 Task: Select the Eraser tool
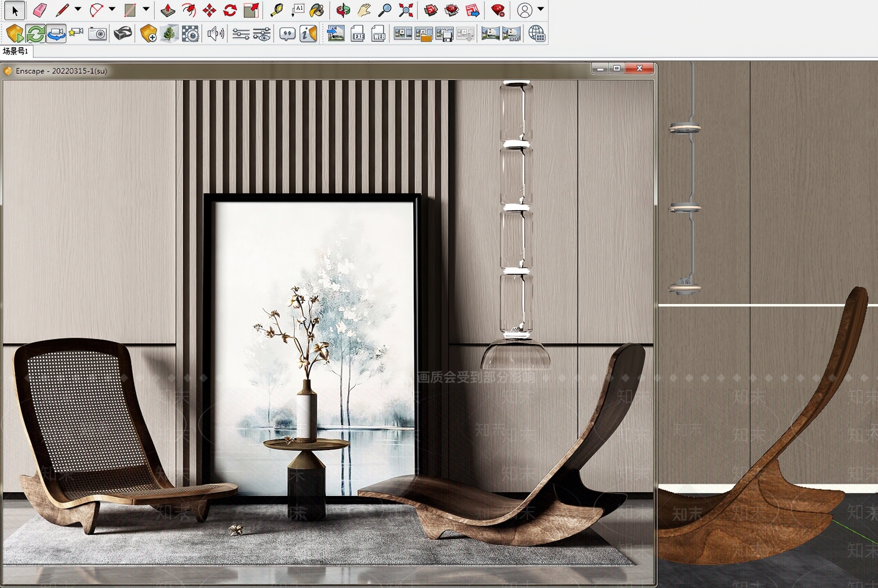(40, 10)
